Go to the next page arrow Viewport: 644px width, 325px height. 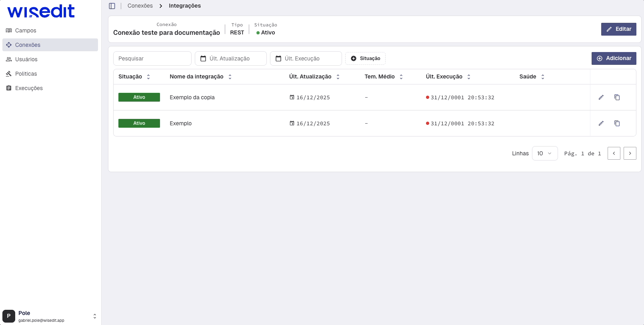pos(630,153)
